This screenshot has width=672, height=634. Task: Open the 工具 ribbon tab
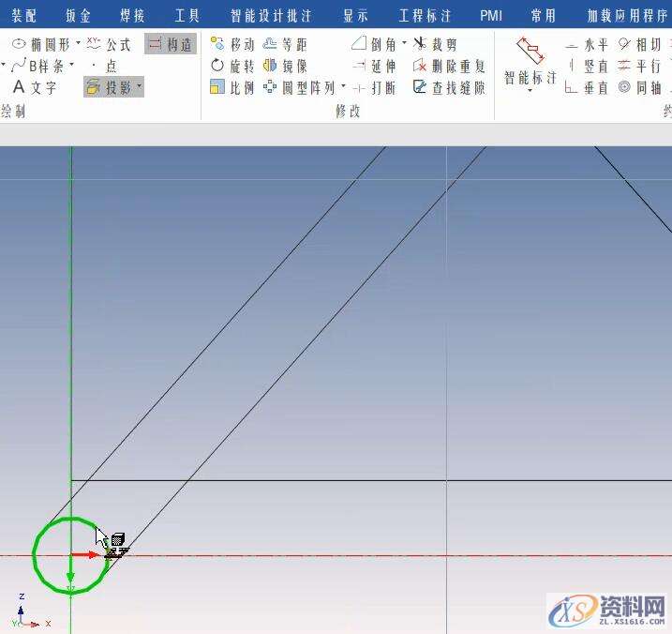point(187,16)
